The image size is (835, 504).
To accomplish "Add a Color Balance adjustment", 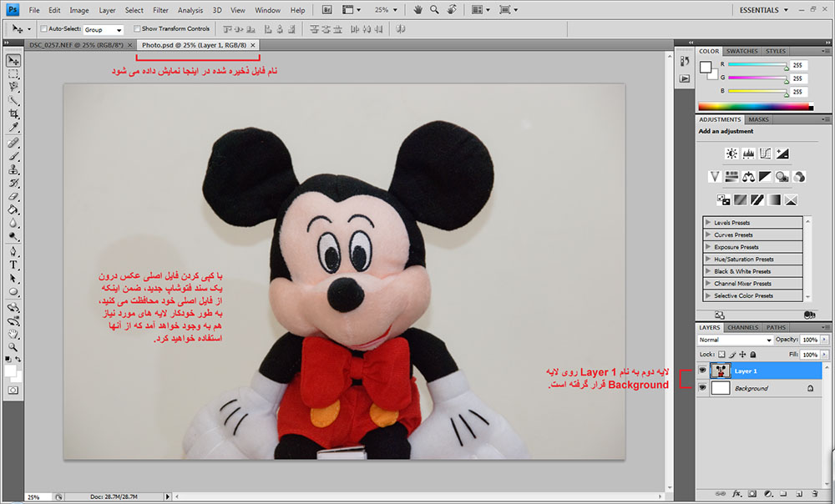I will click(x=748, y=177).
